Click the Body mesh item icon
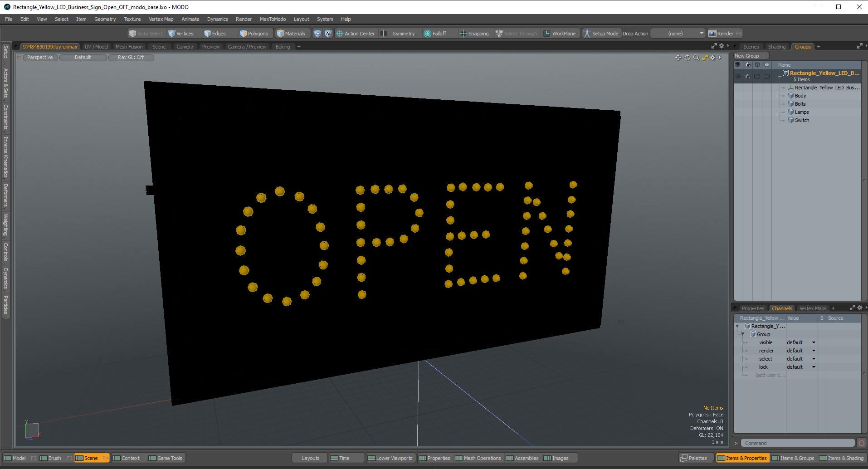Image resolution: width=868 pixels, height=469 pixels. click(791, 96)
